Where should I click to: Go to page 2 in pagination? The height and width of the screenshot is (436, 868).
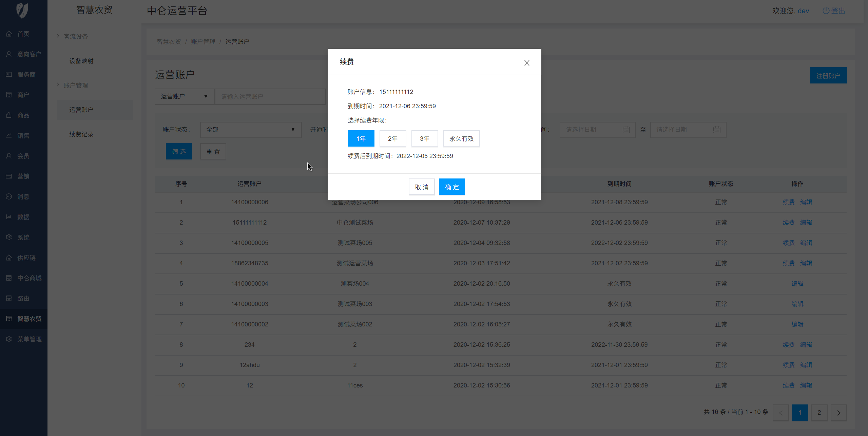click(x=819, y=413)
